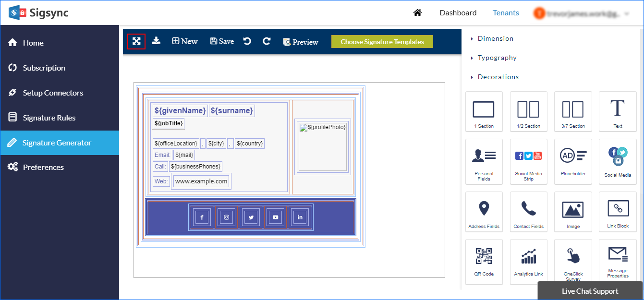Expand the Dimension section
The height and width of the screenshot is (300, 644).
495,38
